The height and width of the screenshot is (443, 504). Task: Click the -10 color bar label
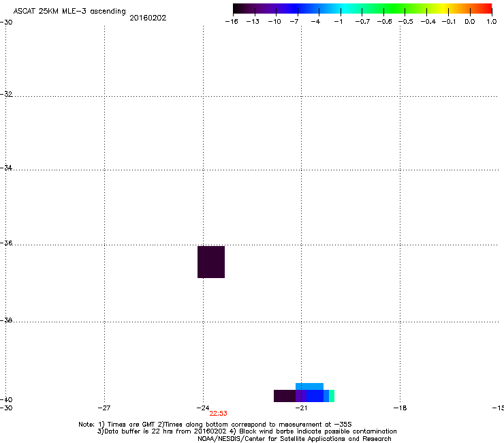click(x=274, y=22)
